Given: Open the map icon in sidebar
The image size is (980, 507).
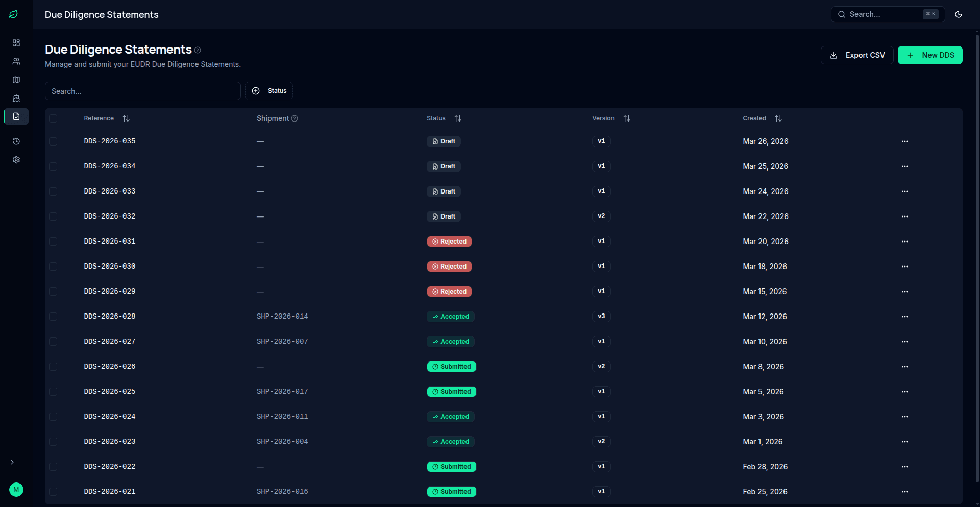Looking at the screenshot, I should 16,80.
